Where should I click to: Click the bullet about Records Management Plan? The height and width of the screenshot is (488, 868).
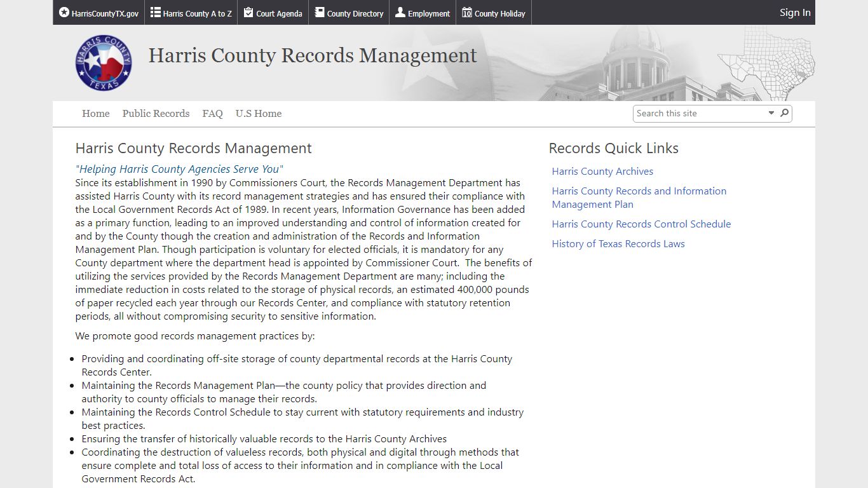pos(284,392)
